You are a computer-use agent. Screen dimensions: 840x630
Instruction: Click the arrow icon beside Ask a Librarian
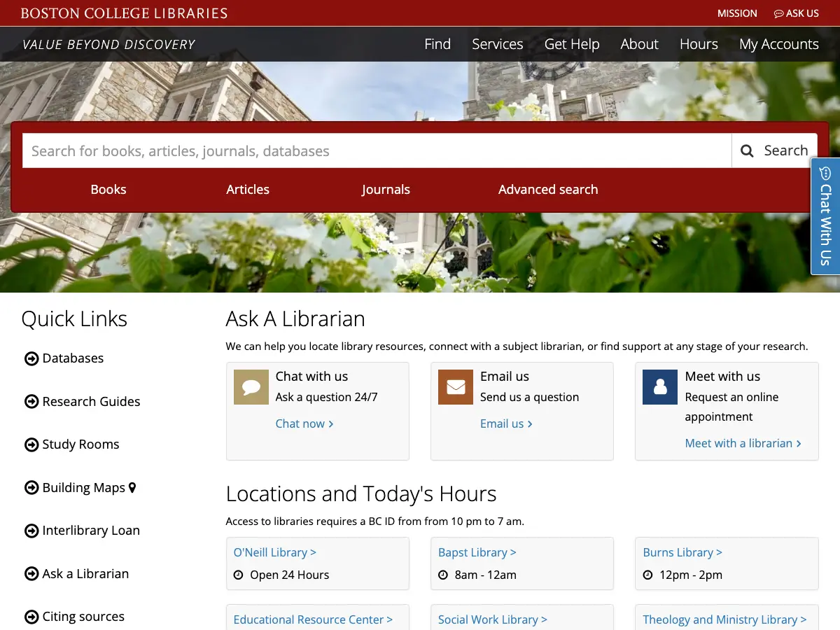pos(31,574)
